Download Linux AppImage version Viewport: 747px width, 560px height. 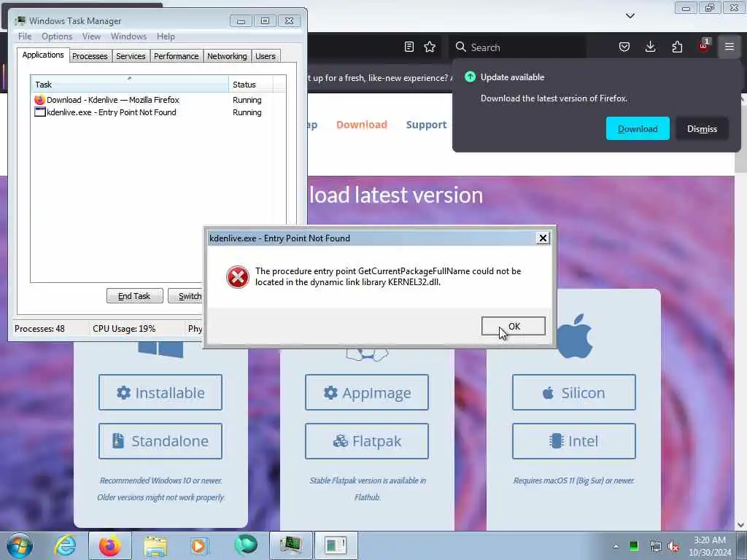coord(367,392)
